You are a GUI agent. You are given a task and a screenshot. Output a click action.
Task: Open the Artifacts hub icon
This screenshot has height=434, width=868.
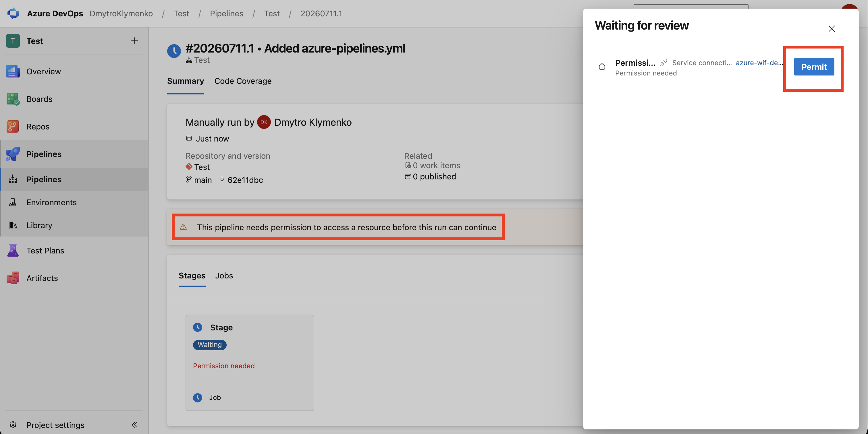pyautogui.click(x=13, y=278)
